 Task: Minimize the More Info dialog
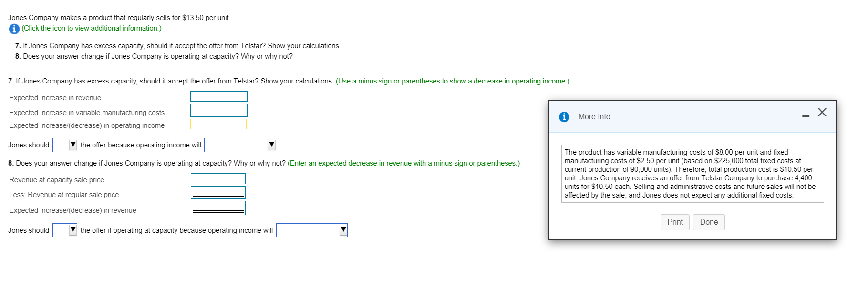tap(805, 115)
